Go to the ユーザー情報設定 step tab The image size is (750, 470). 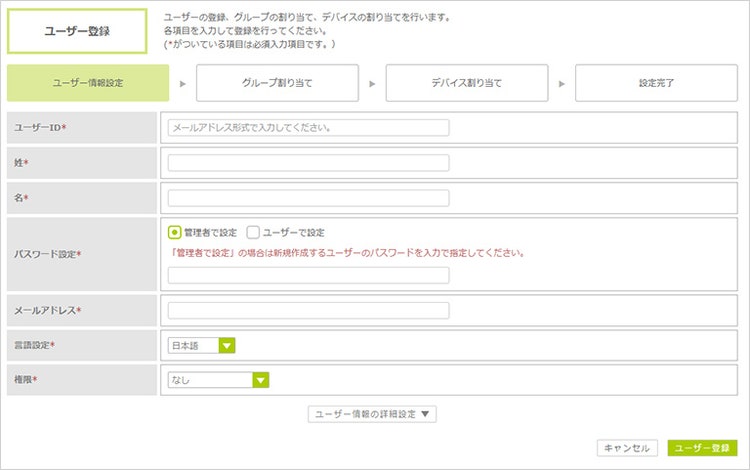pos(88,83)
